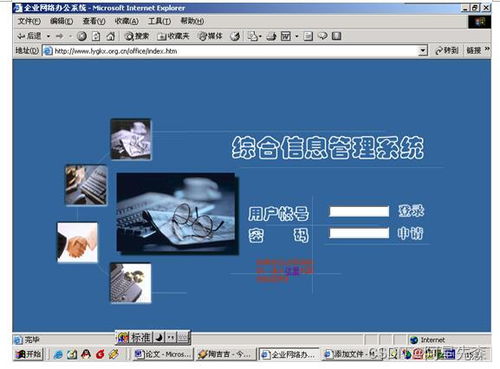Click the History toolbar icon

[x=235, y=36]
